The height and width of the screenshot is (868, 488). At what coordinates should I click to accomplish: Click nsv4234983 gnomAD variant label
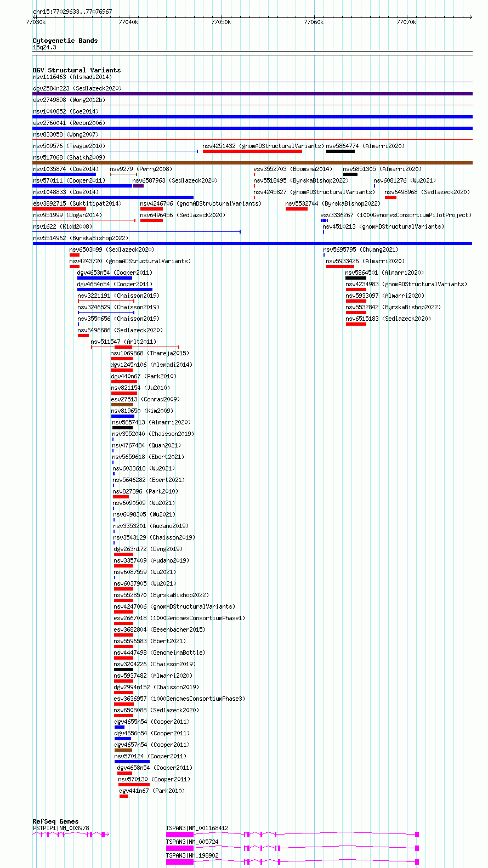[x=406, y=284]
